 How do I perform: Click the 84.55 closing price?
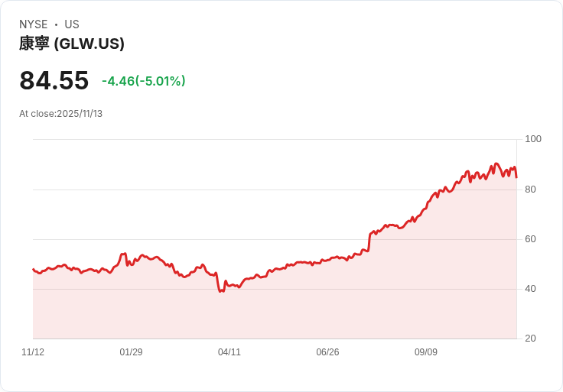click(54, 80)
